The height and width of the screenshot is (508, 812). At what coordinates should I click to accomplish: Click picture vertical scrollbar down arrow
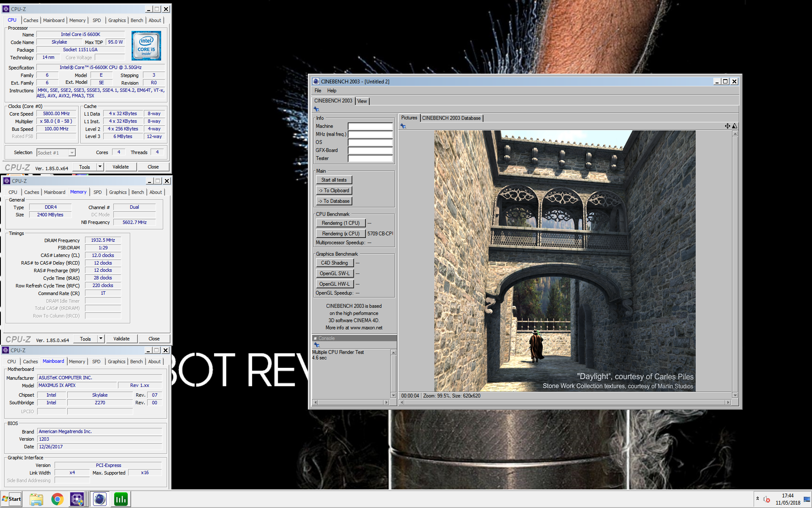(735, 395)
